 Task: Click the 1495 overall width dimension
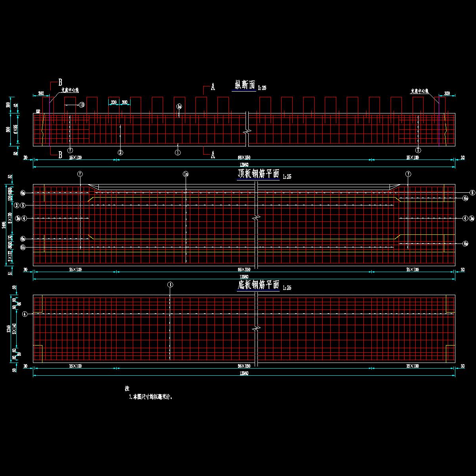(4, 225)
